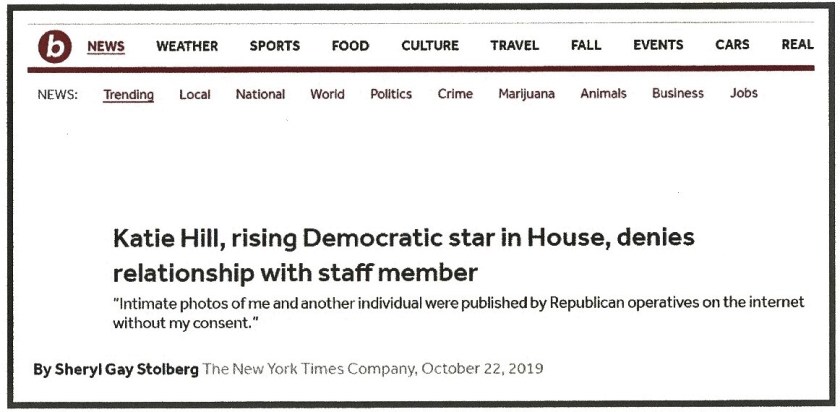Image resolution: width=840 pixels, height=412 pixels.
Task: Open the SPORTS section
Action: coord(275,46)
